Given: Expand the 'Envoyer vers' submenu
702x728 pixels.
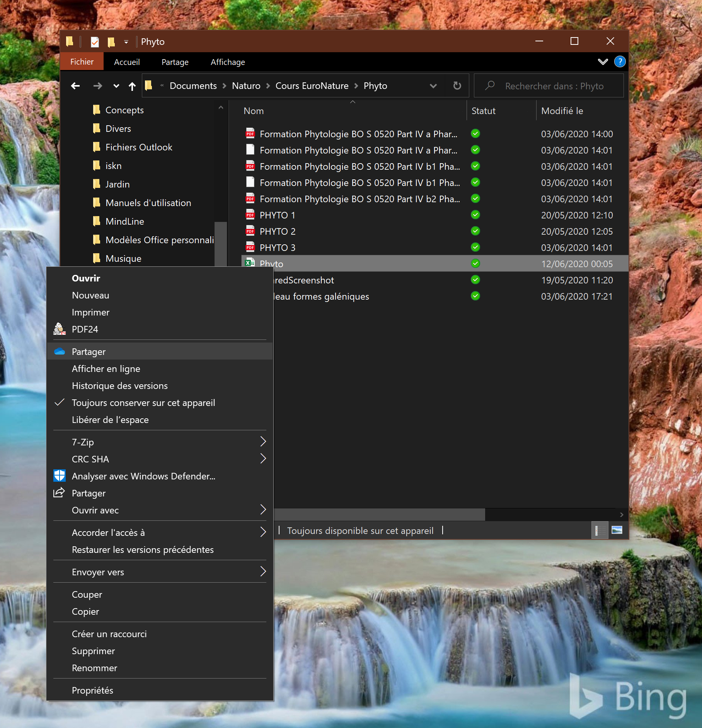Looking at the screenshot, I should 263,571.
